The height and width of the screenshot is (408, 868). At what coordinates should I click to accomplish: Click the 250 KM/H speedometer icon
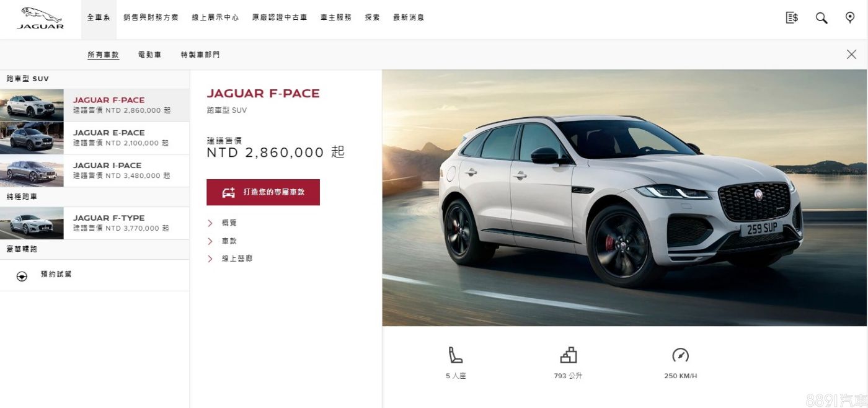click(680, 355)
